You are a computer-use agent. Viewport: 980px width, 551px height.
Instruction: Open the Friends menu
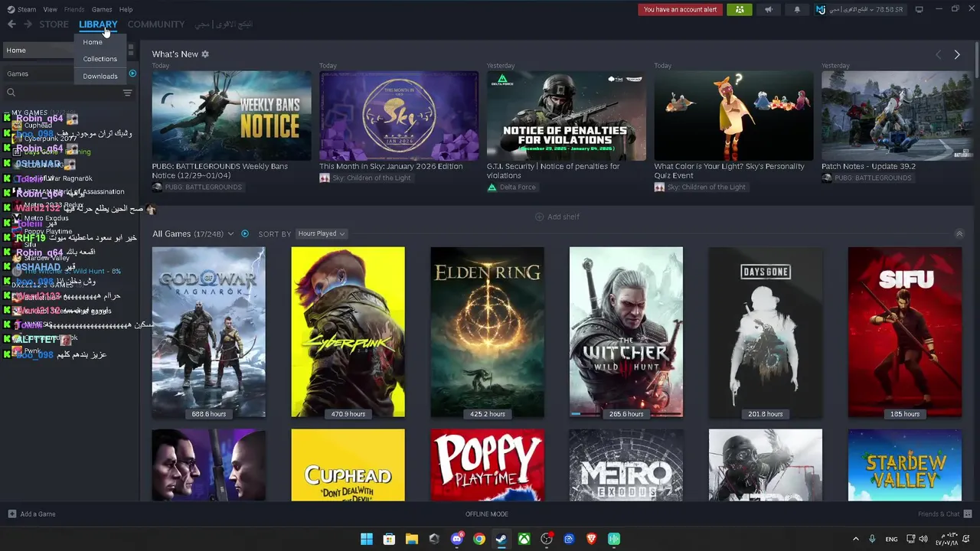[x=74, y=9]
